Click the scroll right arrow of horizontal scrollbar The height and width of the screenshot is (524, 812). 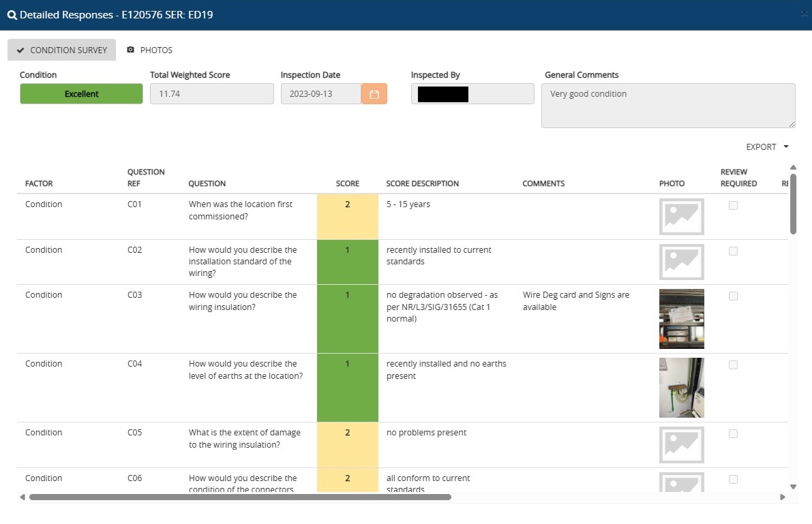pyautogui.click(x=782, y=497)
